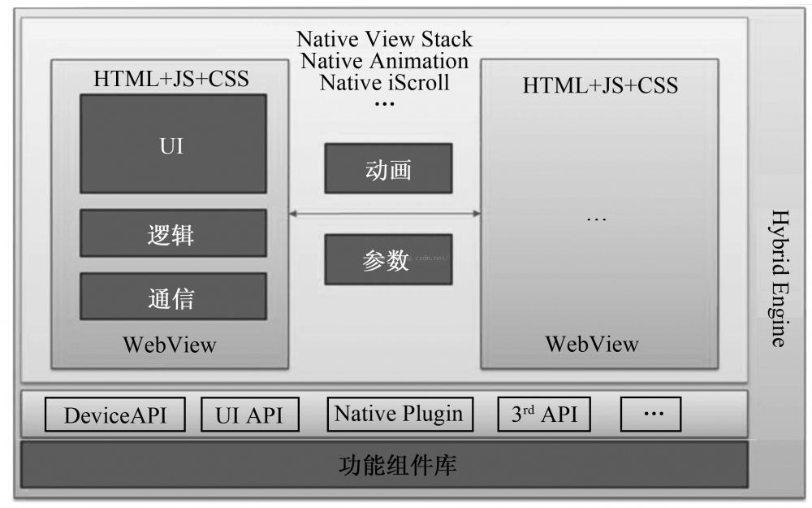Click the DeviceAPI box
Viewport: 812px width, 508px height.
tap(114, 415)
